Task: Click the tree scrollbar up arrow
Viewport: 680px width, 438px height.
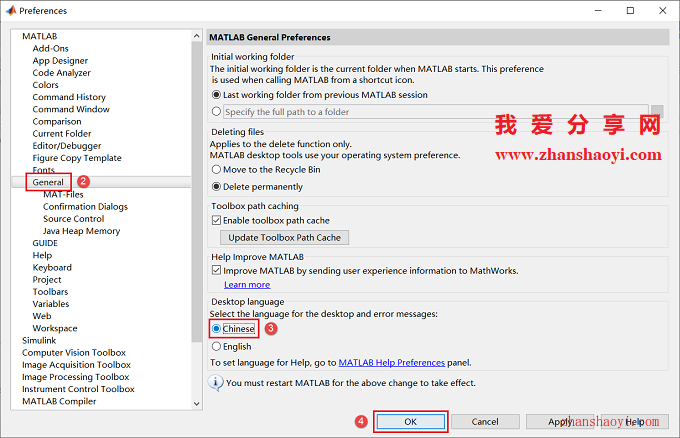Action: coord(196,36)
